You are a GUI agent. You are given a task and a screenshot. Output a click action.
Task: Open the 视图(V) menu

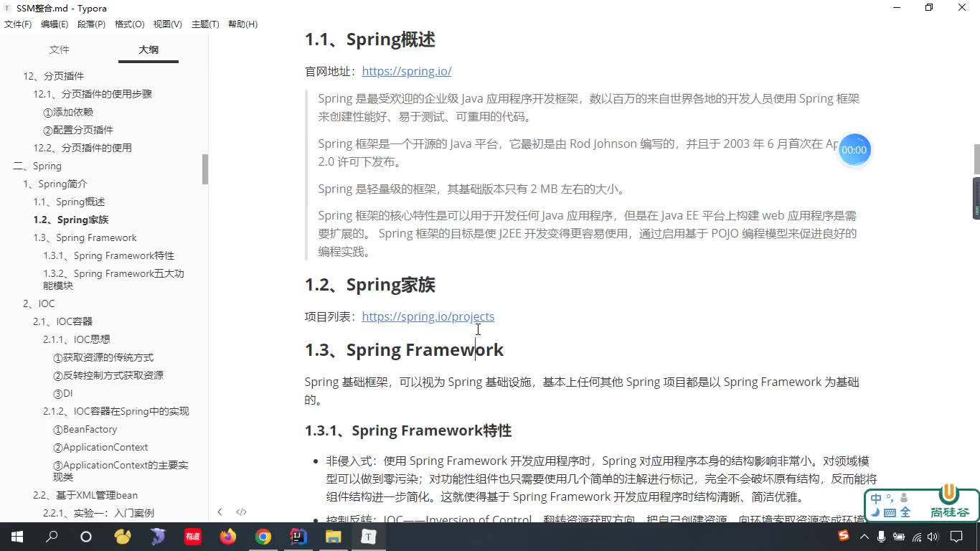[x=167, y=24]
